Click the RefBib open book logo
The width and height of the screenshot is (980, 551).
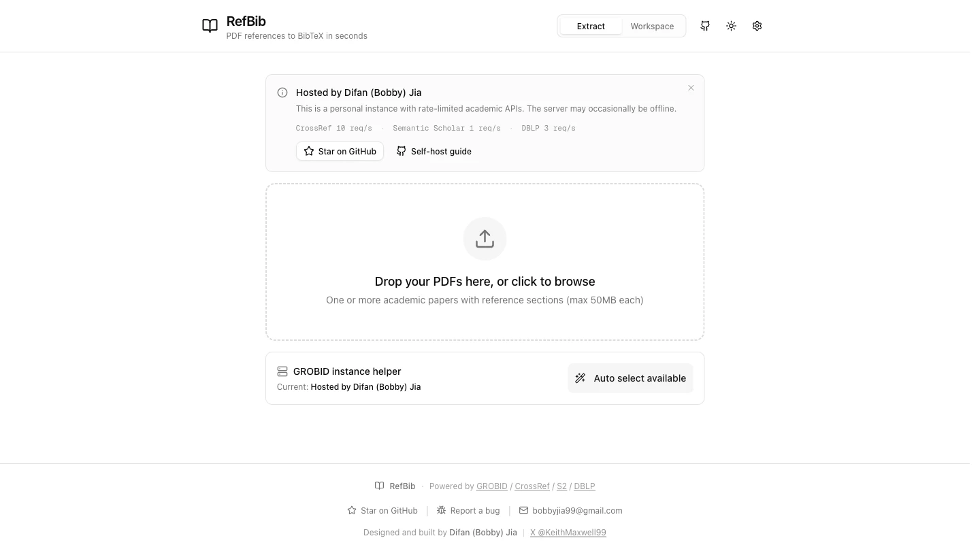210,26
